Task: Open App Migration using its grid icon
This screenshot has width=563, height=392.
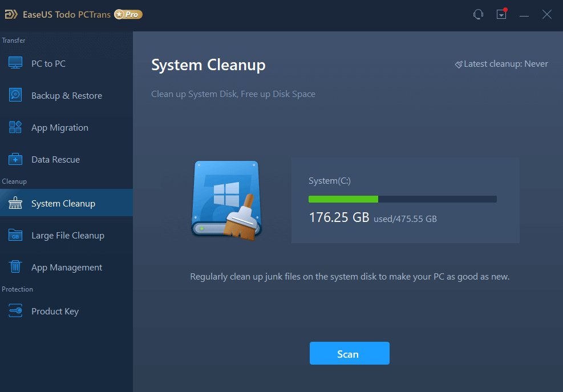Action: pyautogui.click(x=15, y=127)
